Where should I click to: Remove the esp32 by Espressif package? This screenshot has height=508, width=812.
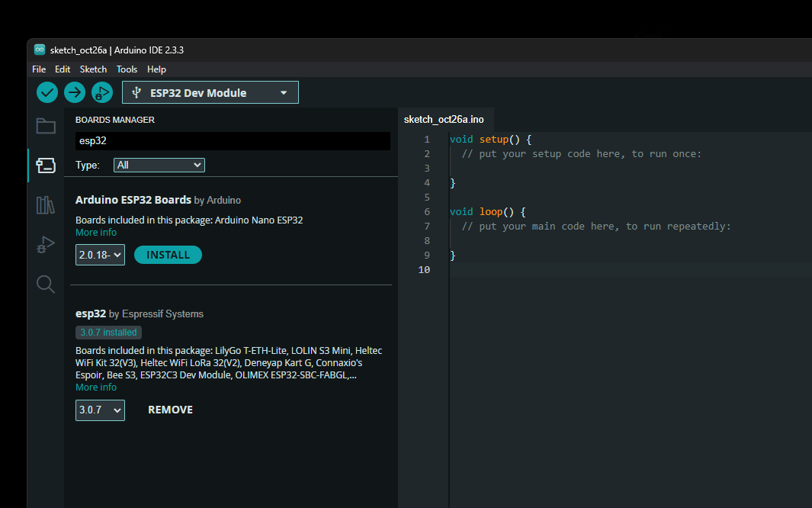tap(170, 410)
